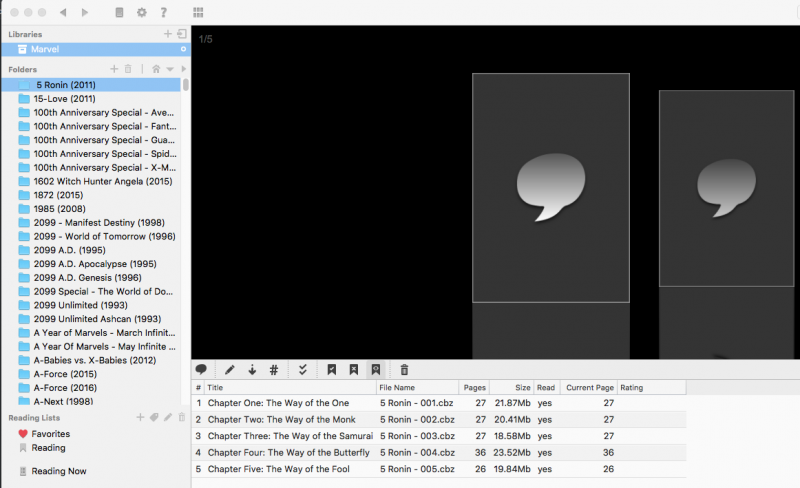Delete the reading list with the Reading Lists trash icon
Image resolution: width=800 pixels, height=488 pixels.
(182, 417)
